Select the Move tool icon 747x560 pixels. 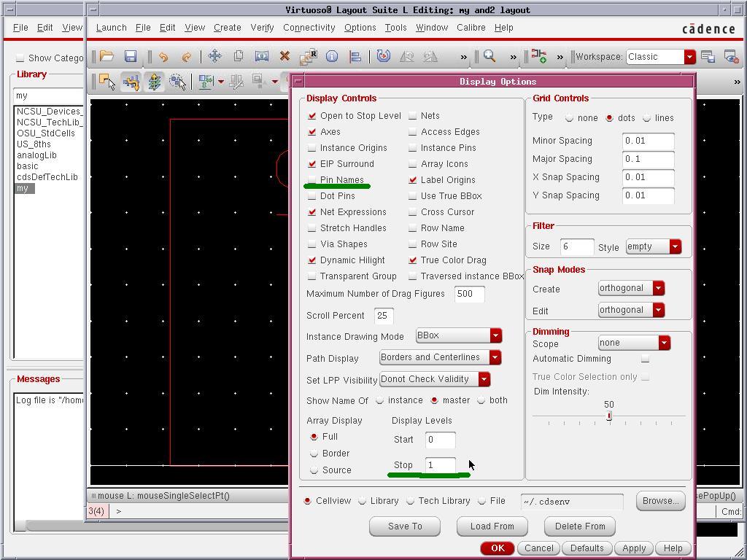coord(215,57)
